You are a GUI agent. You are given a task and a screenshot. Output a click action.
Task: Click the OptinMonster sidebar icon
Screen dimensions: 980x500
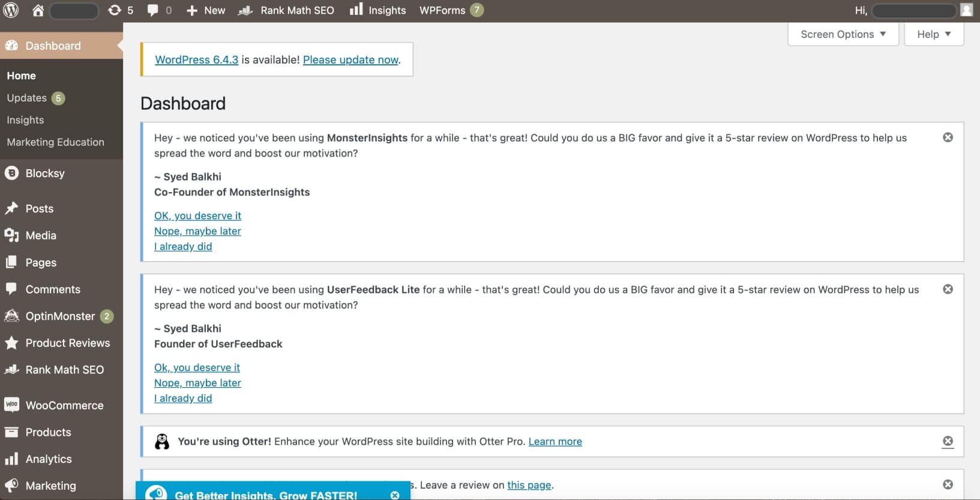click(x=11, y=316)
